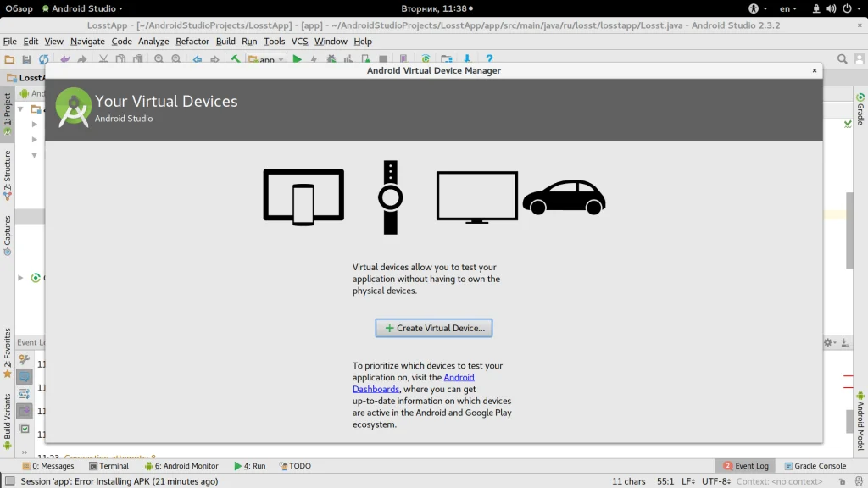Click the Mark all as read checkbox icon
This screenshot has height=488, width=868.
(x=25, y=429)
